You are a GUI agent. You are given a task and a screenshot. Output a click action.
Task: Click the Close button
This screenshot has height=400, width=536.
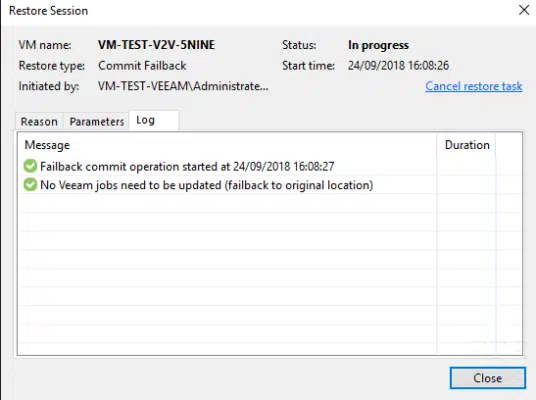click(487, 378)
